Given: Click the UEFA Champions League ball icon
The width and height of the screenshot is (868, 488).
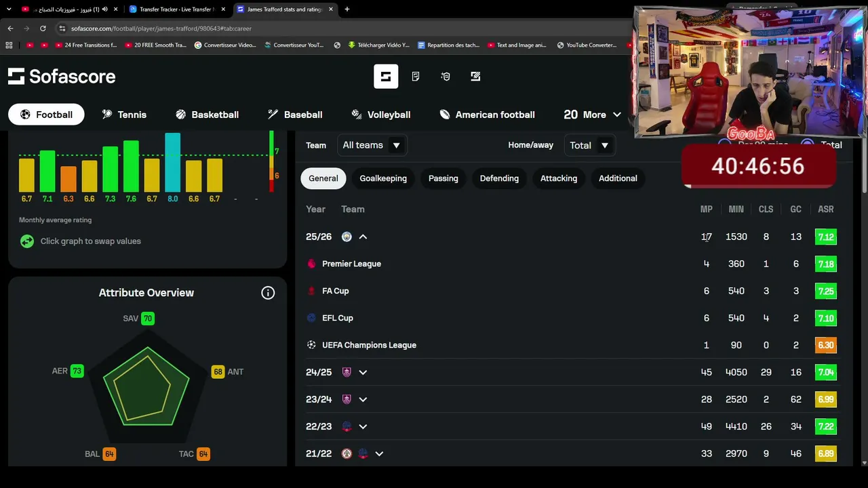Looking at the screenshot, I should click(x=311, y=345).
